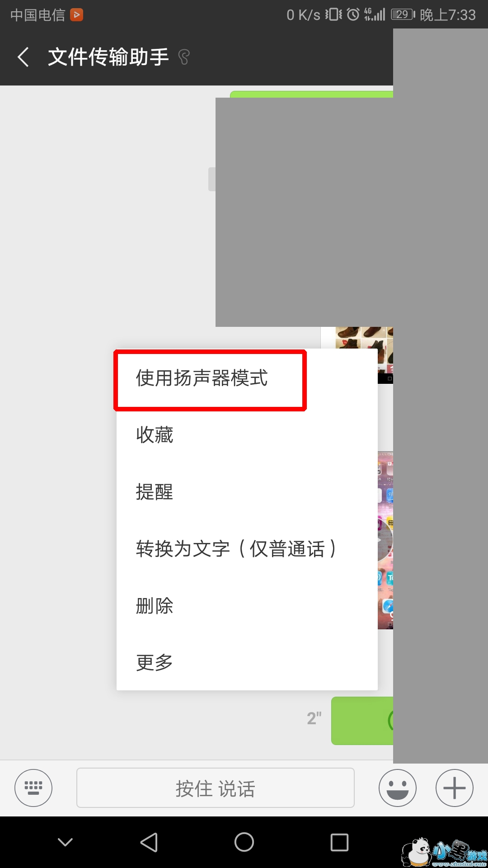Tap the 按住 说话 voice button
This screenshot has height=868, width=488.
click(x=216, y=788)
